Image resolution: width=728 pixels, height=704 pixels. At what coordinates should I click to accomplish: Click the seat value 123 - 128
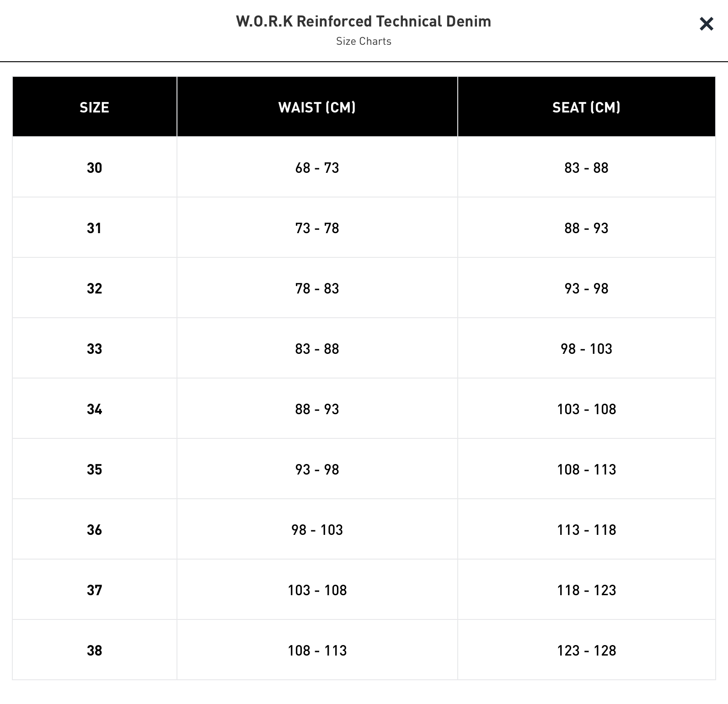tap(586, 651)
